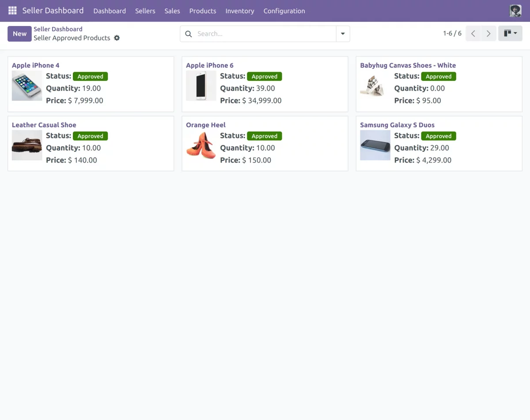Open the view switcher dropdown arrow
Image resolution: width=530 pixels, height=420 pixels.
tap(515, 33)
